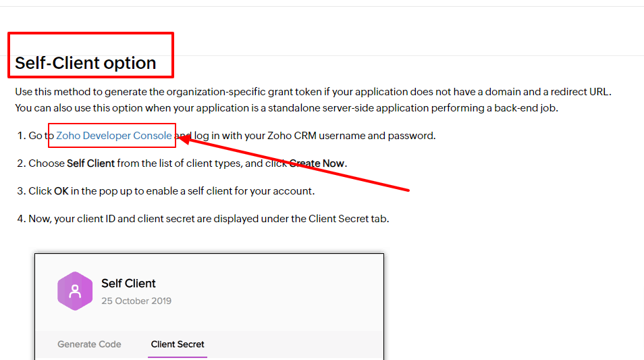Click bold OK text in step 3
Viewport: 644px width, 360px height.
click(61, 191)
